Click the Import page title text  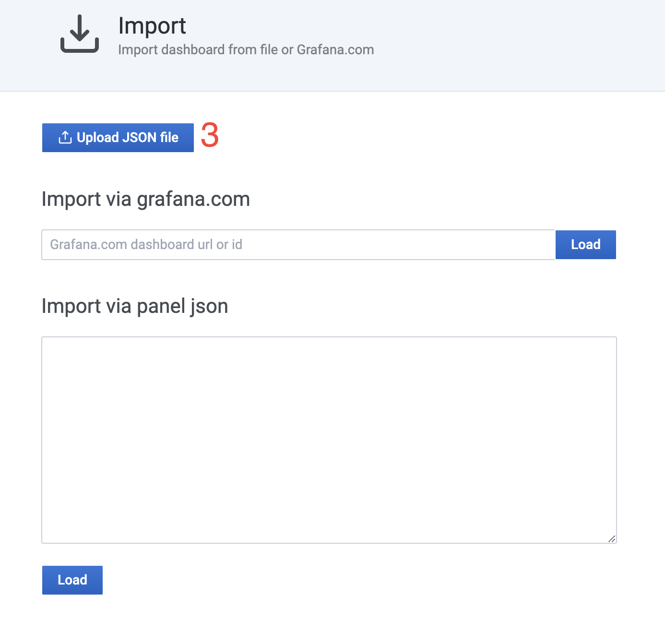click(152, 26)
